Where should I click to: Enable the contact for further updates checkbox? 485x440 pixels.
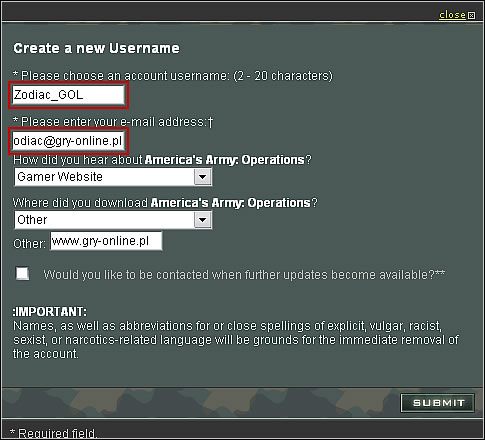(23, 274)
